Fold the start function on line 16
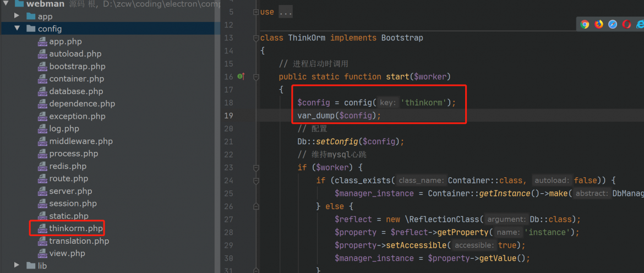The width and height of the screenshot is (644, 273). point(256,77)
